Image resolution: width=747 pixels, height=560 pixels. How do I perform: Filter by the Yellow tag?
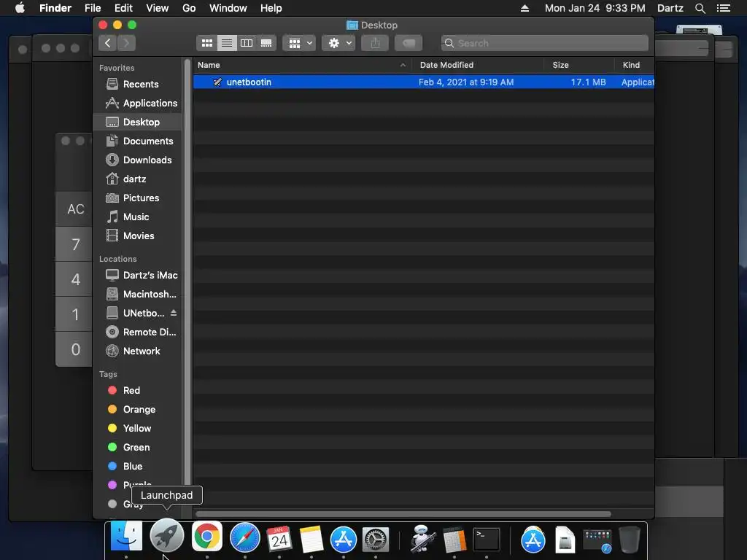pyautogui.click(x=138, y=428)
